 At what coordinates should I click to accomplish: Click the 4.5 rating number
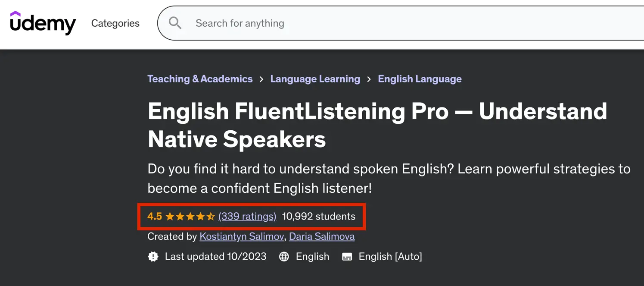155,216
